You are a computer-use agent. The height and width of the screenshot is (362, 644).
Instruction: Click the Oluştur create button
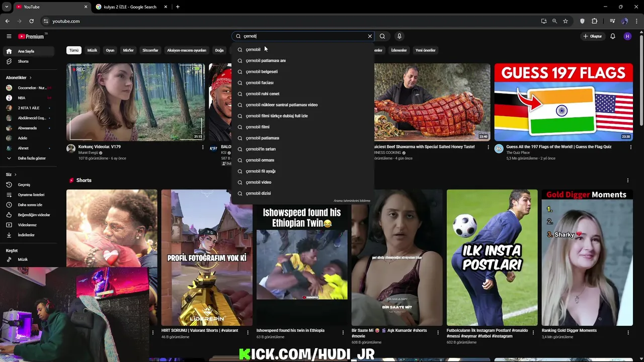(592, 36)
